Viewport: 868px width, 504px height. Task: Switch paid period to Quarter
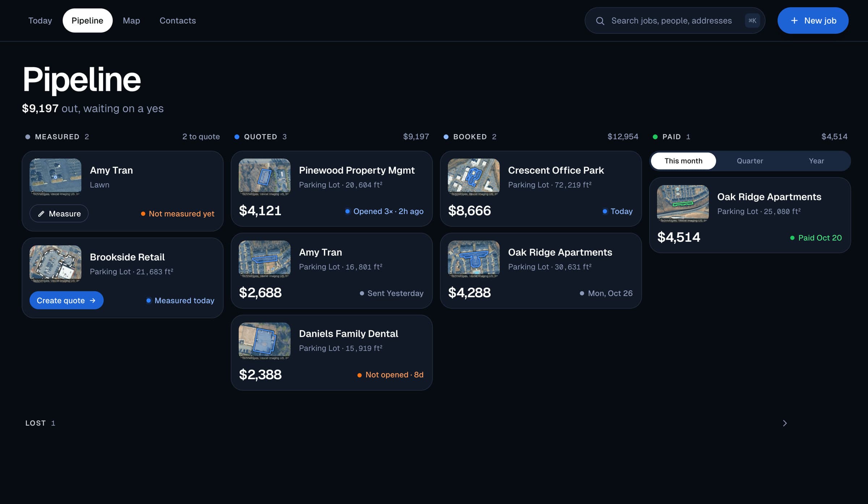coord(750,161)
